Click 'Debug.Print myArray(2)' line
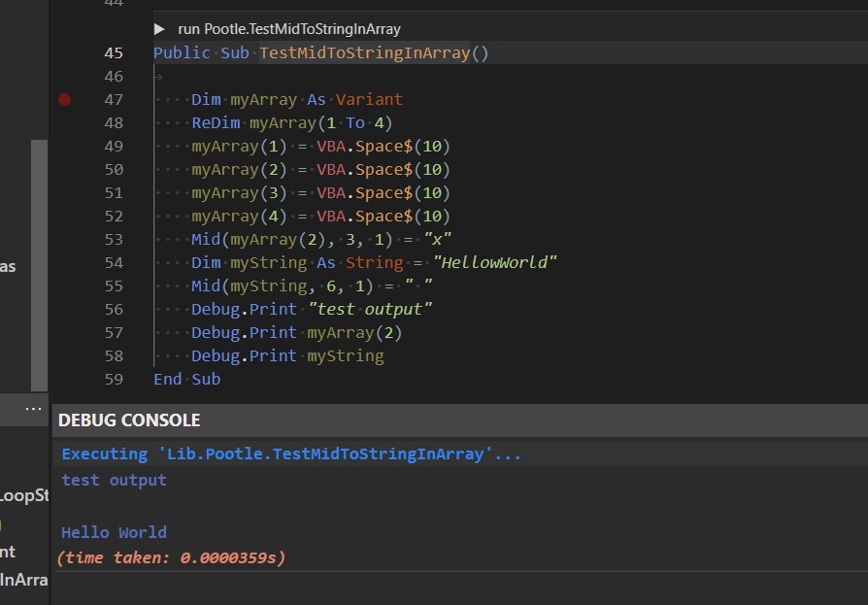This screenshot has height=605, width=868. click(x=296, y=333)
